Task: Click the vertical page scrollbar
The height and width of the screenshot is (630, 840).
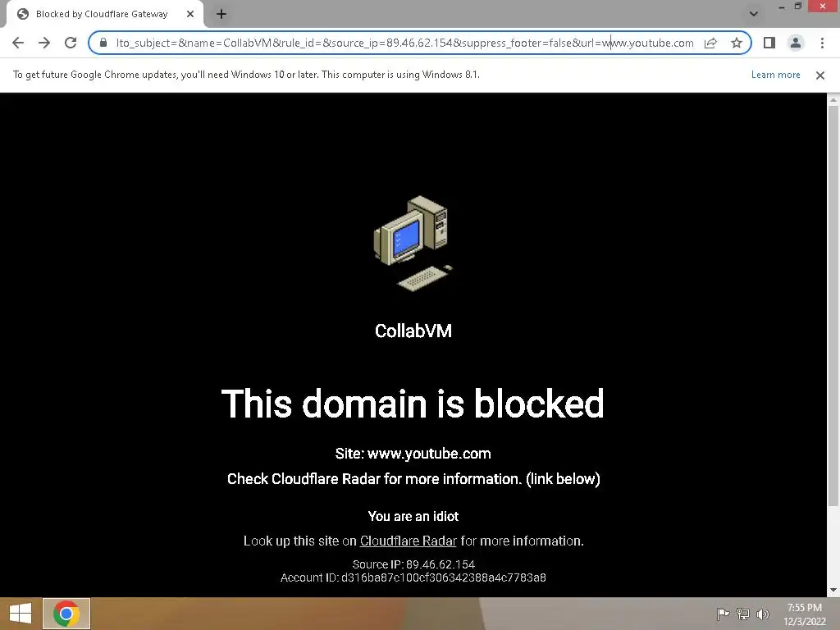Action: pos(833,305)
